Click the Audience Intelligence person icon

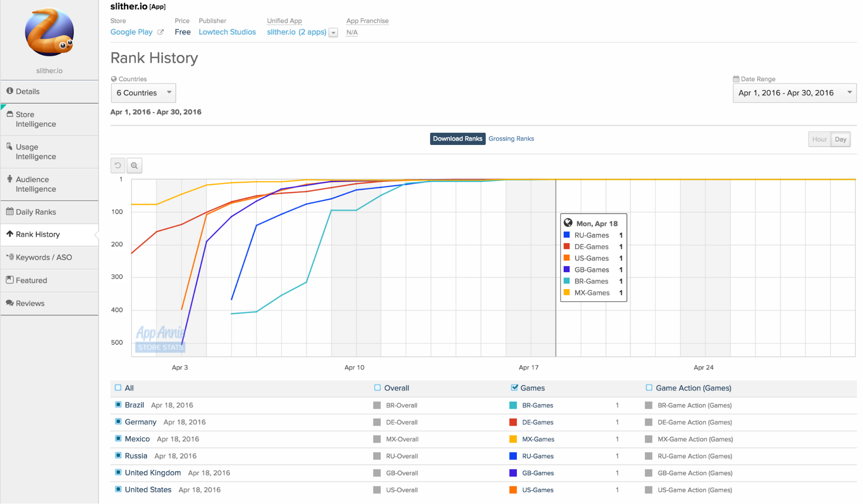[9, 179]
